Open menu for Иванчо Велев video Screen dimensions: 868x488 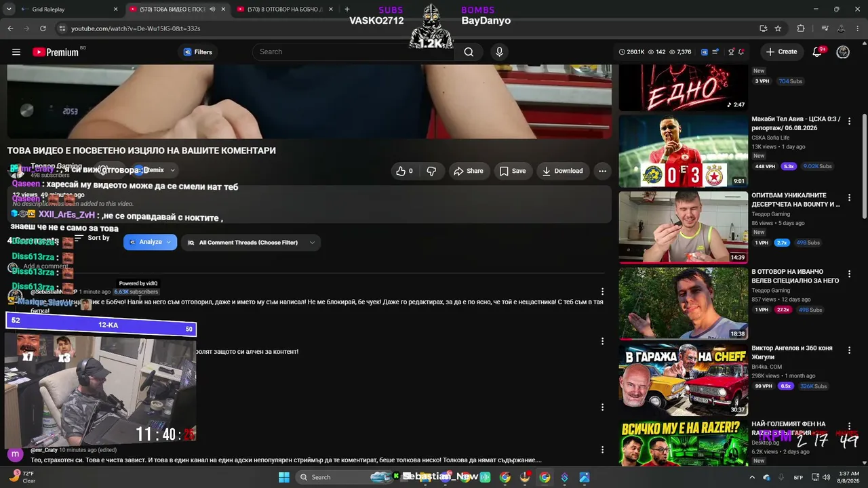849,274
